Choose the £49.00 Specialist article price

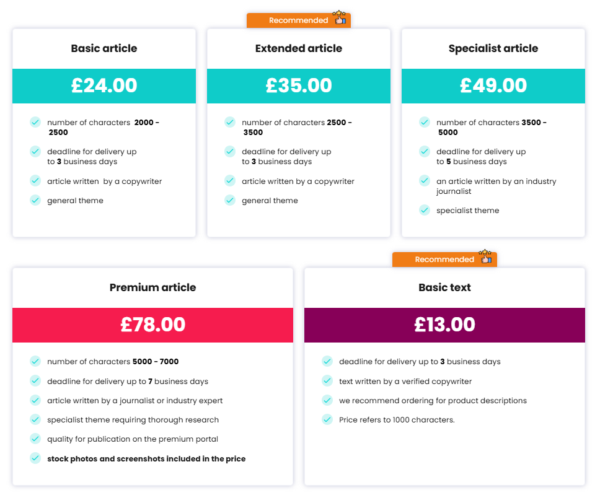coord(493,86)
